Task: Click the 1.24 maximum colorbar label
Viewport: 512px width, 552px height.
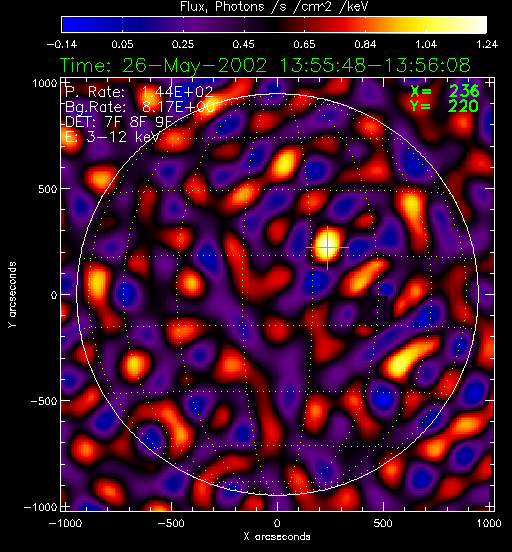Action: (487, 44)
